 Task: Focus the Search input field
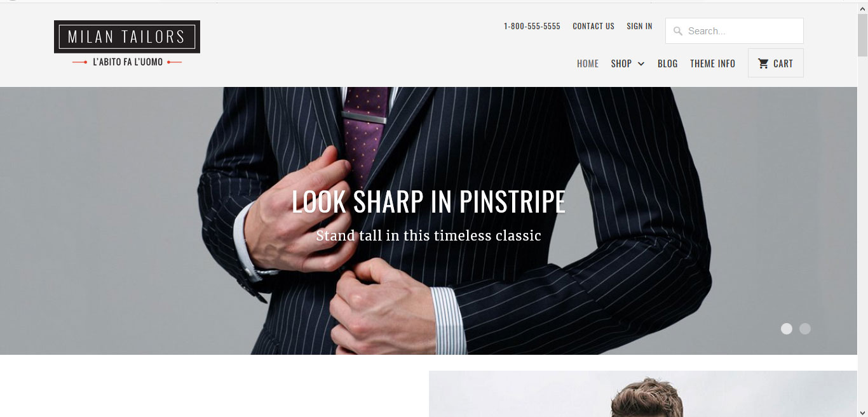click(735, 30)
